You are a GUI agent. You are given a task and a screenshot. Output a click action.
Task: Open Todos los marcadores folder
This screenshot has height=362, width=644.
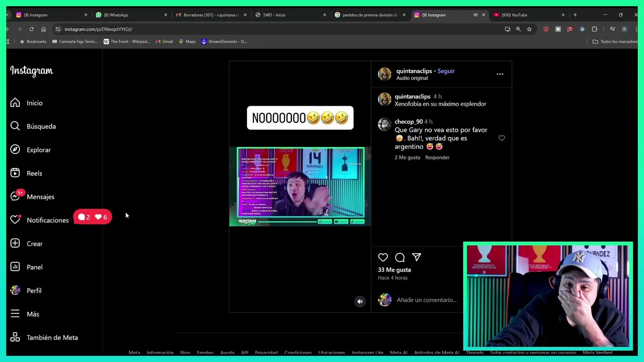pyautogui.click(x=615, y=42)
